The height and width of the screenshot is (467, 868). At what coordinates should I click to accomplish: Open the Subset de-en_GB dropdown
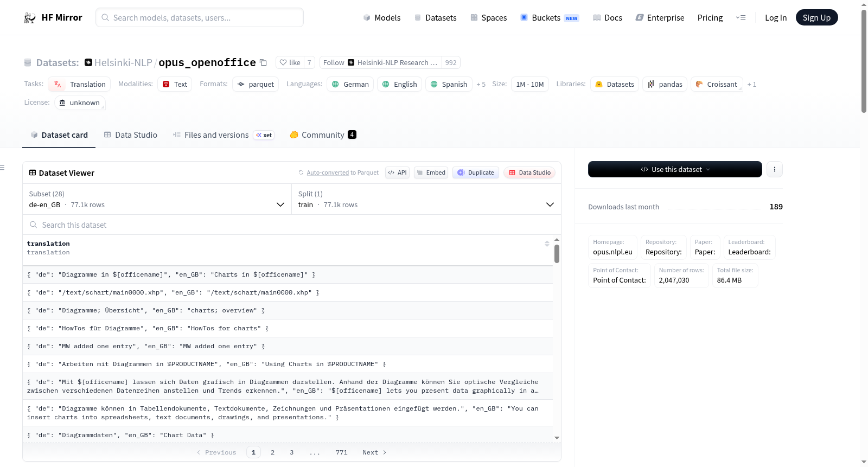coord(157,199)
